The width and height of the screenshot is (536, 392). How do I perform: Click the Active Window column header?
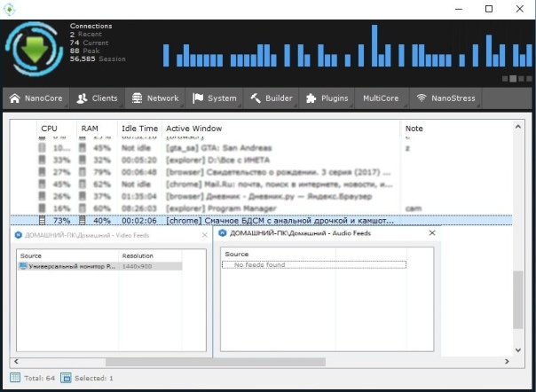(193, 129)
